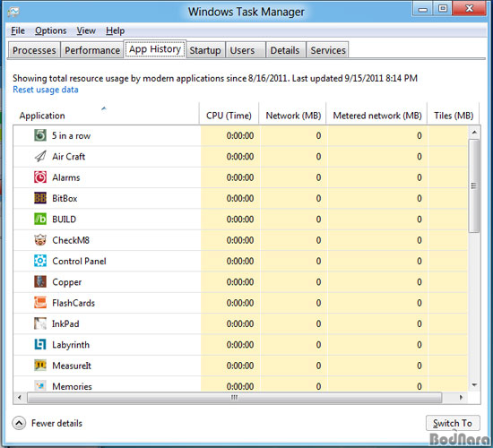Select the "BitBox" row name

point(65,198)
